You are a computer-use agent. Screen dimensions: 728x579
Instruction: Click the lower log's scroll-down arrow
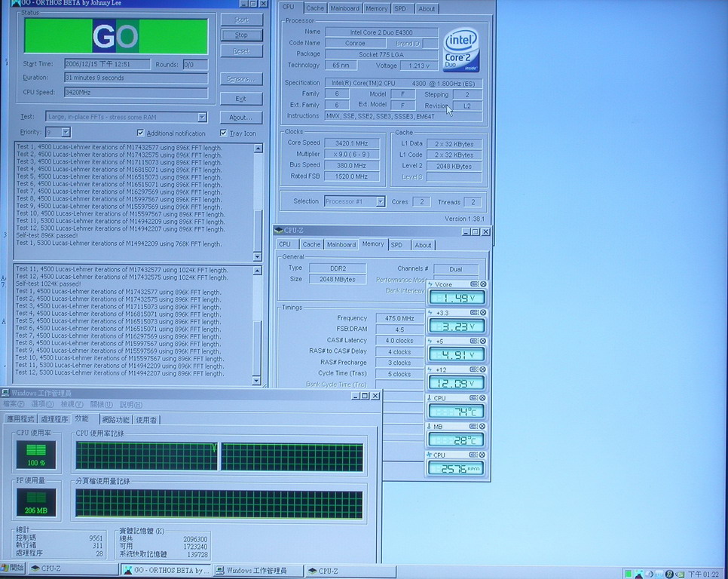pos(256,381)
